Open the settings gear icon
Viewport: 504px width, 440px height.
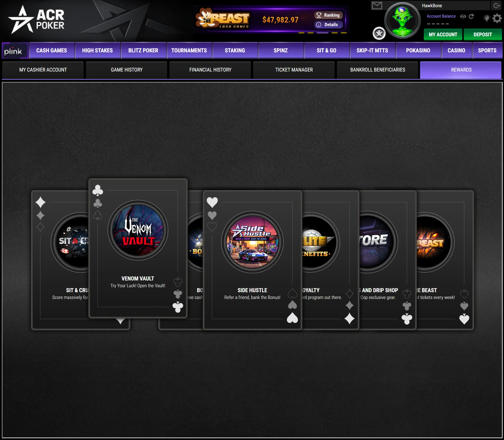(x=497, y=19)
